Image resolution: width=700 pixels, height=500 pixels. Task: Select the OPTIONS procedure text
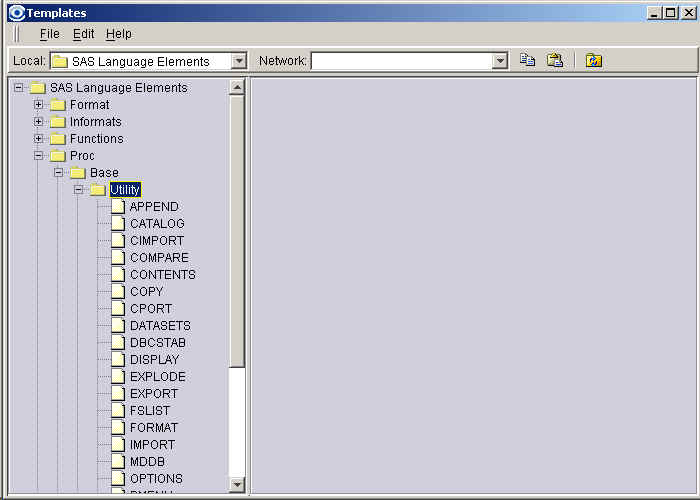click(x=156, y=479)
